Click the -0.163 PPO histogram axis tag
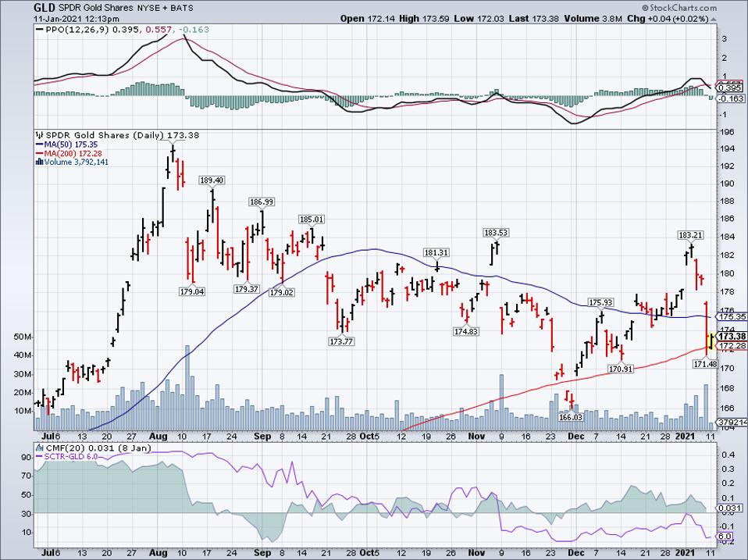This screenshot has width=748, height=560. [x=731, y=98]
